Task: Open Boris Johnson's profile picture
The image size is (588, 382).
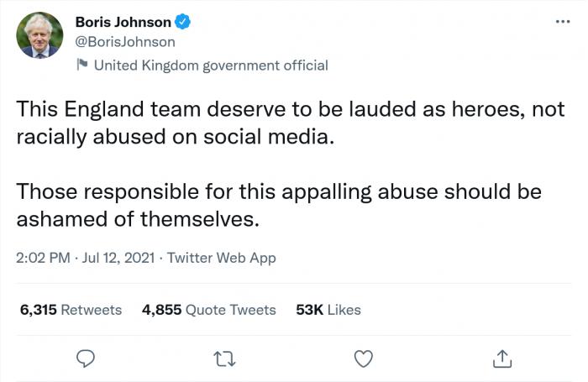Action: tap(39, 35)
